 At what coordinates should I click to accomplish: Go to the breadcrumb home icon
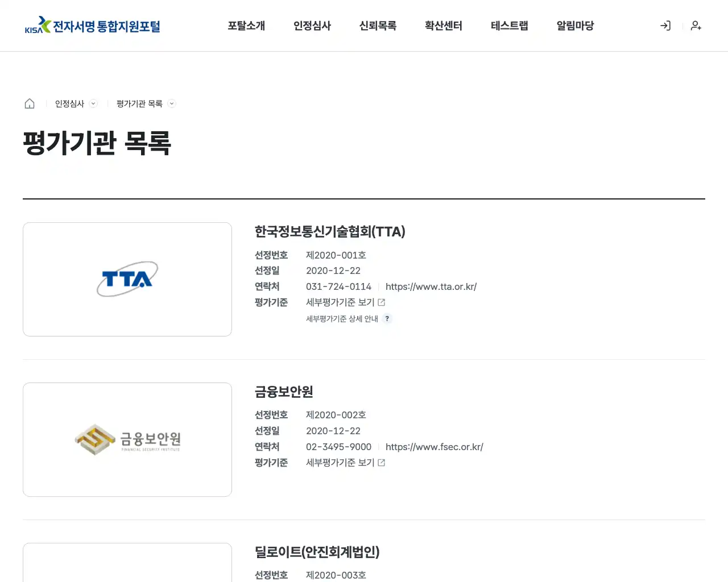tap(30, 103)
